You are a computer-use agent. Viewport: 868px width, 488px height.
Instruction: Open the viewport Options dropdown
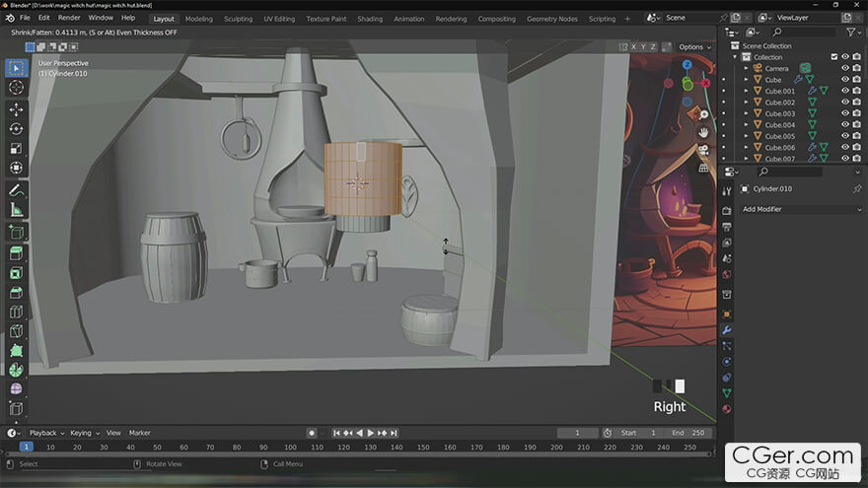pos(694,46)
